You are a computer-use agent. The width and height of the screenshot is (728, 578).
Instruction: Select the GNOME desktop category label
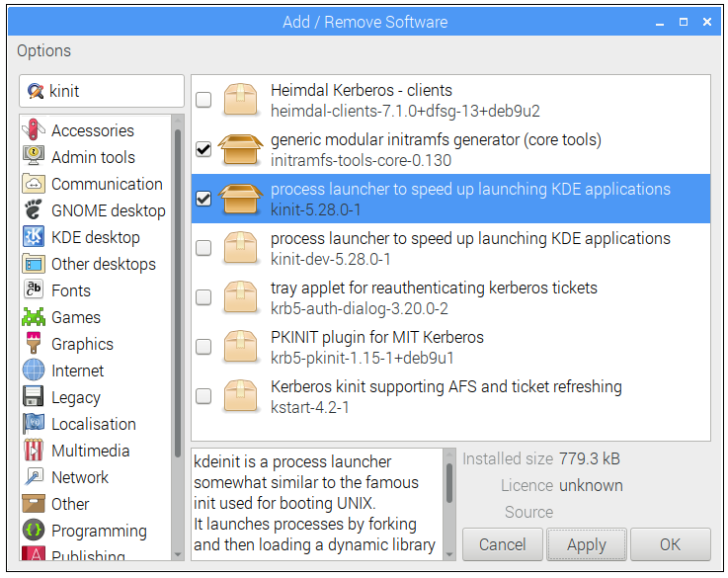coord(109,210)
